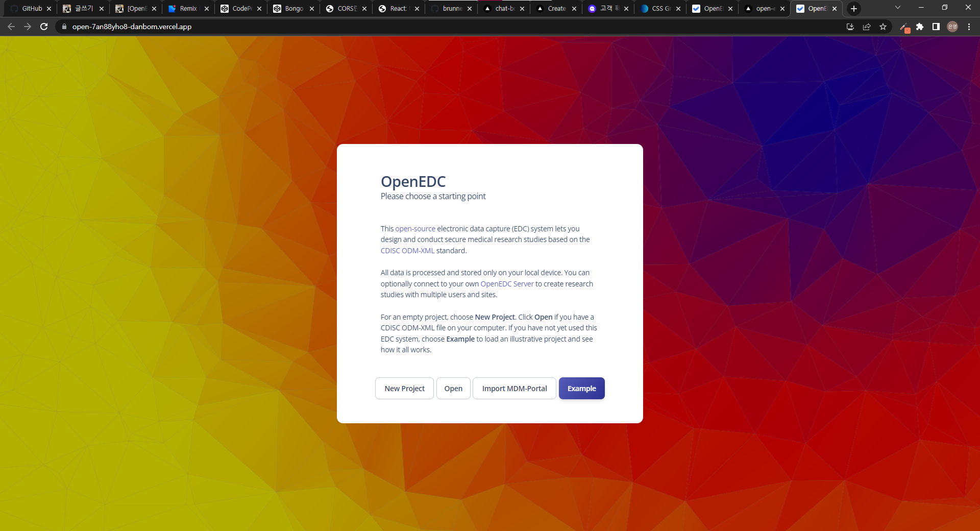Viewport: 980px width, 531px height.
Task: Click the browser forward arrow
Action: pos(28,27)
